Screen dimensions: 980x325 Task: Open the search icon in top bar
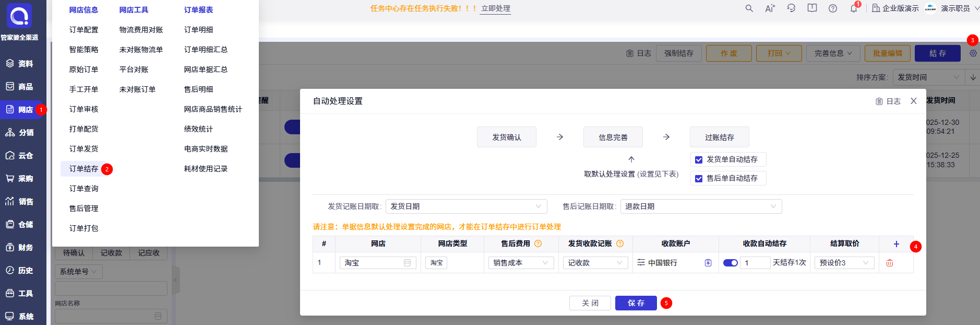pos(749,8)
